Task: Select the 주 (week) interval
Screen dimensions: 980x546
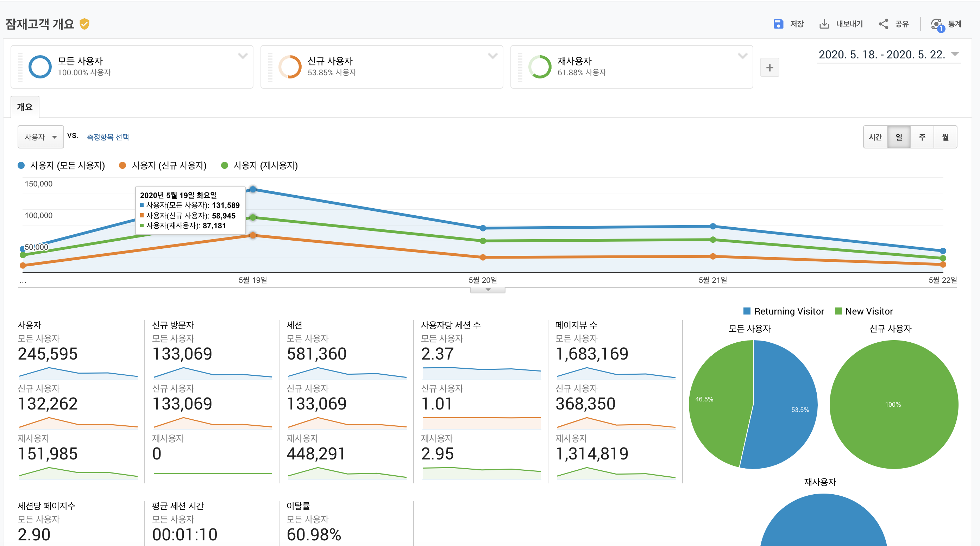Action: (922, 137)
